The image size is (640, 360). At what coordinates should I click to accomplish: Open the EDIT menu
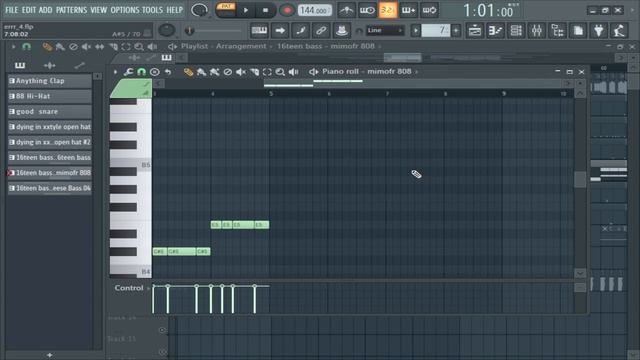click(x=29, y=10)
